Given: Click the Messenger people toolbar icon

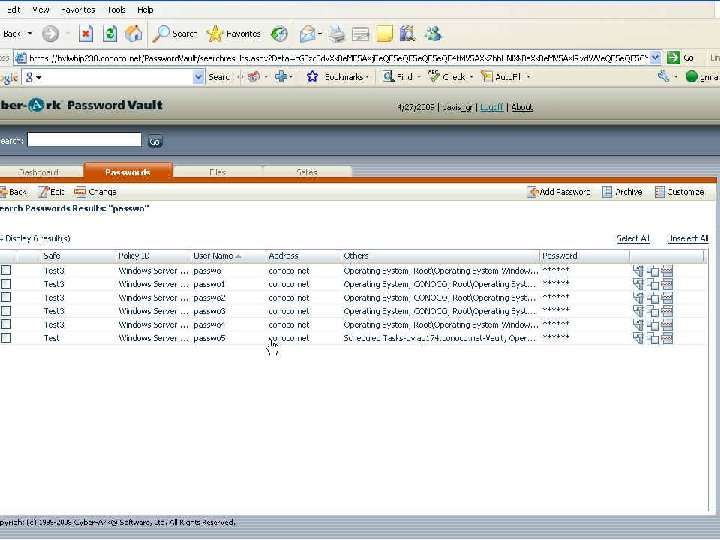Looking at the screenshot, I should click(x=433, y=34).
